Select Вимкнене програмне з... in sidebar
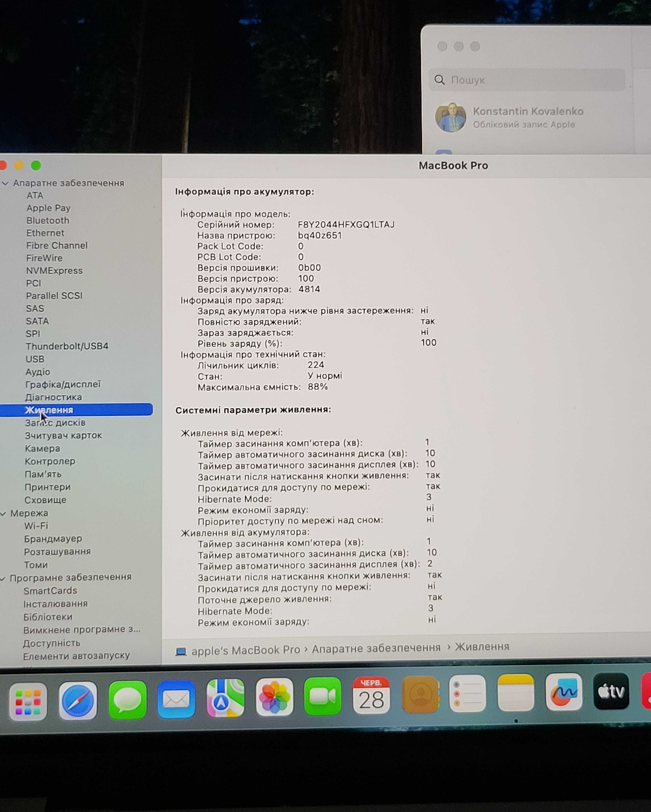The height and width of the screenshot is (812, 651). pyautogui.click(x=81, y=630)
